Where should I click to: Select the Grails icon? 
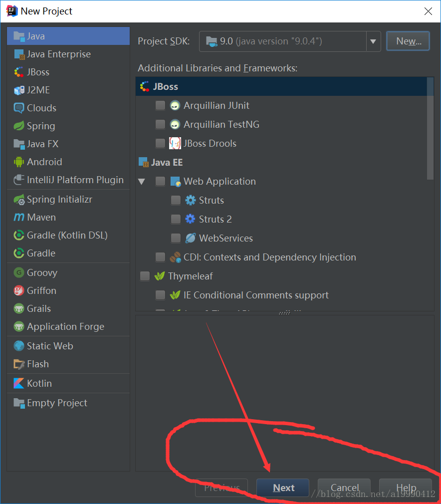pos(19,308)
